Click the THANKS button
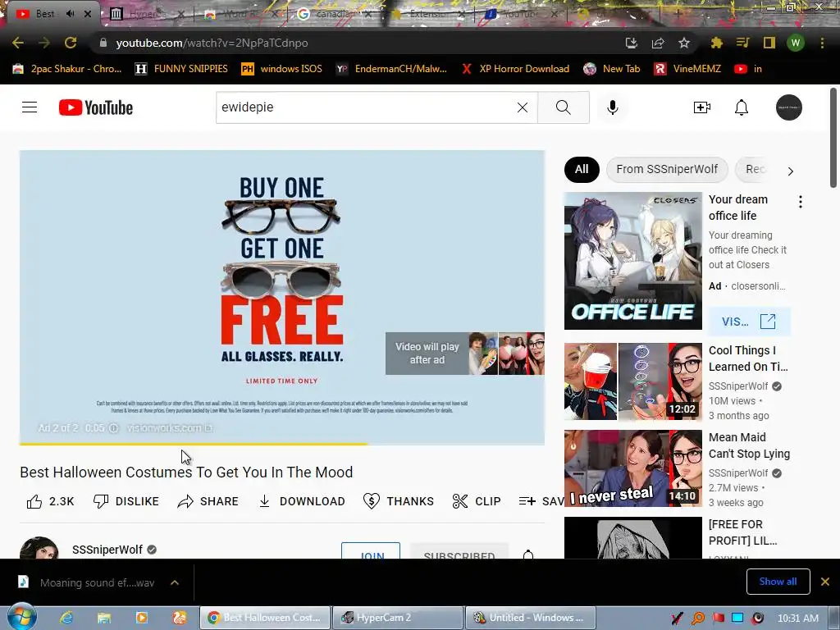The width and height of the screenshot is (840, 630). tap(399, 501)
